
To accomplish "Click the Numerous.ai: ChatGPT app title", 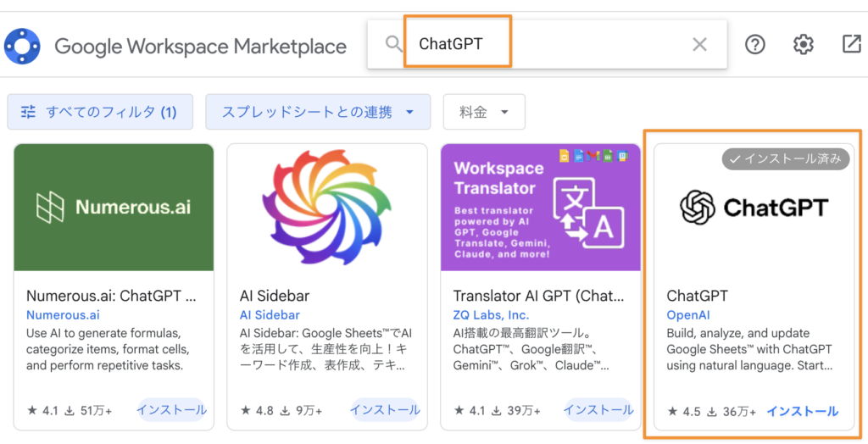I will point(111,296).
